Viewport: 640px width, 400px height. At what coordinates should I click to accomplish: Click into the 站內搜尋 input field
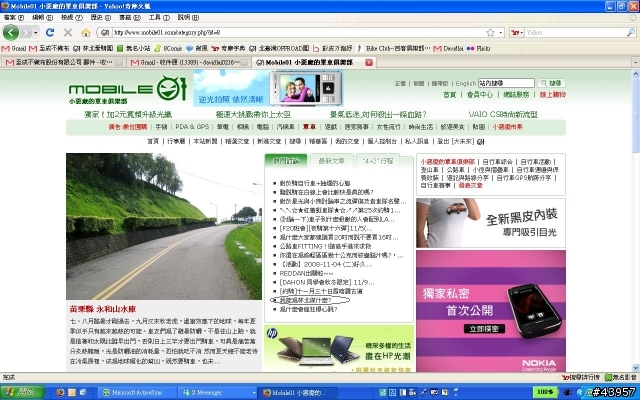coord(506,83)
